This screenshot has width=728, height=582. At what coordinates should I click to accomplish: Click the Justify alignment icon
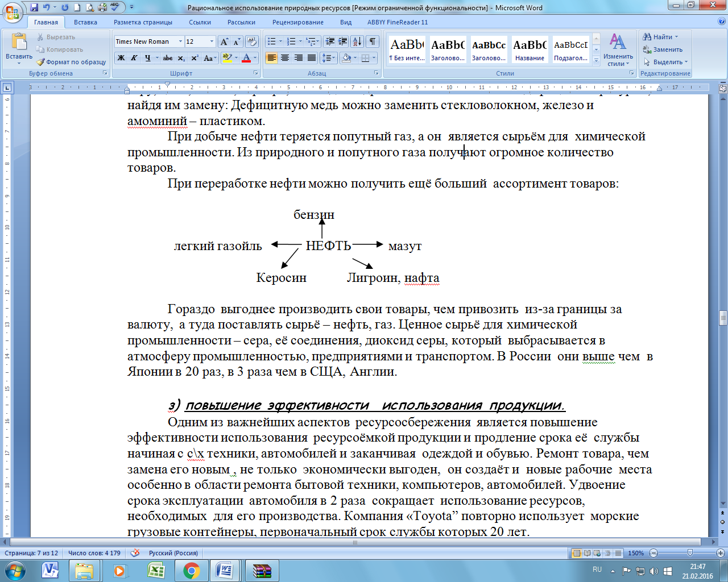pos(312,58)
